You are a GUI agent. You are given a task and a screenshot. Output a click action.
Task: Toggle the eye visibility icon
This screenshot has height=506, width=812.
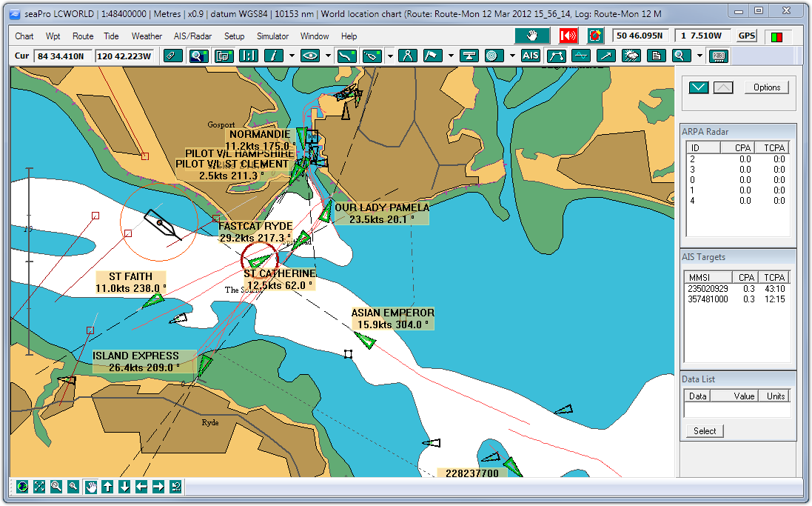coord(310,56)
